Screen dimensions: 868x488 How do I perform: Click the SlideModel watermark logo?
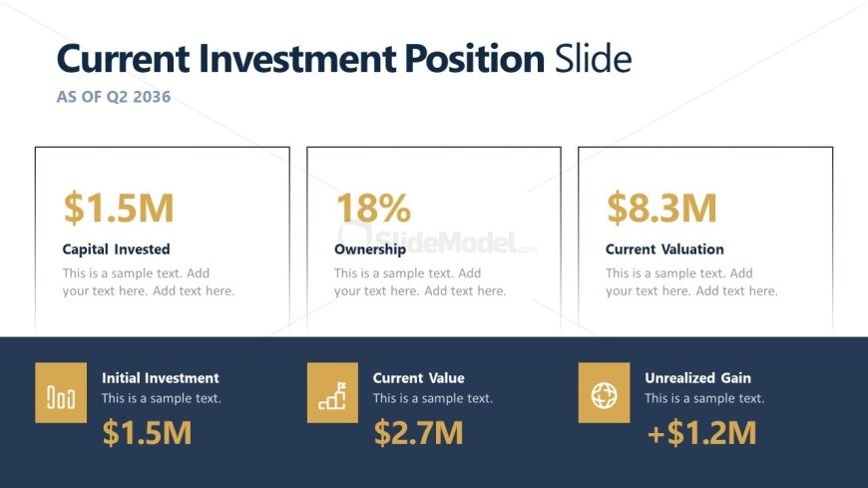point(437,241)
